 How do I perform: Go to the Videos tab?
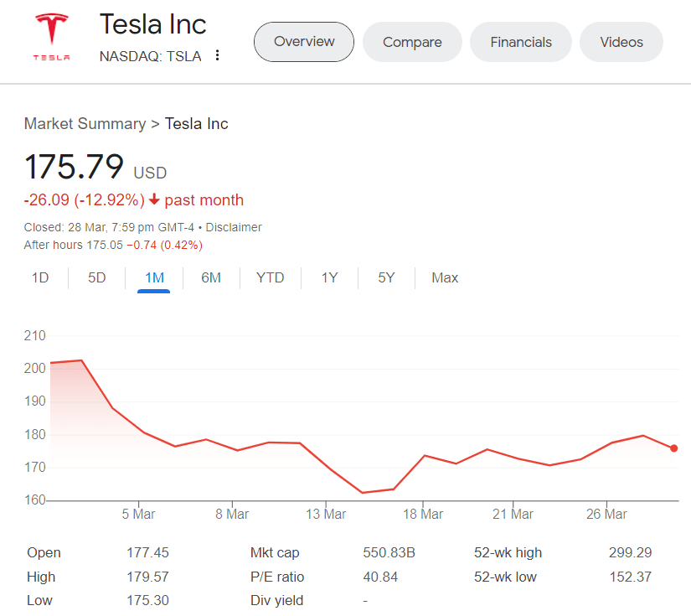(621, 42)
